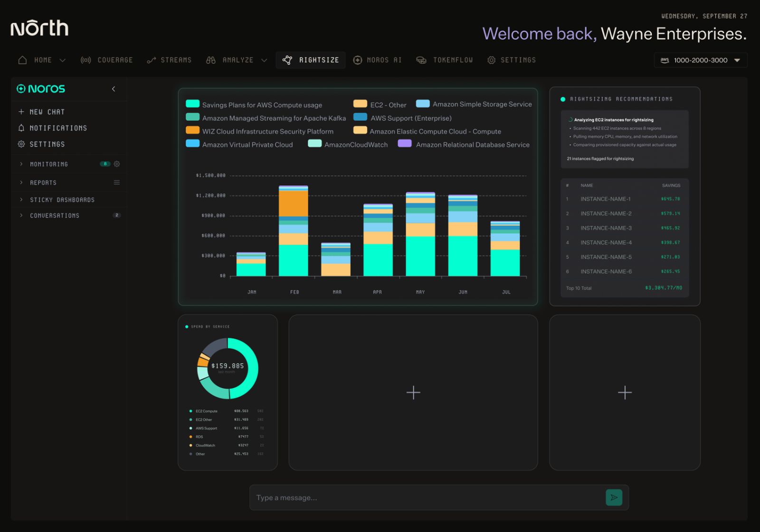Click the NAME column header

point(587,186)
